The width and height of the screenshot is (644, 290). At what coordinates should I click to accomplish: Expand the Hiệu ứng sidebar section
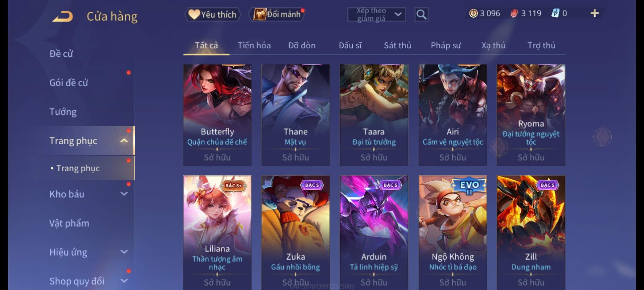[124, 252]
